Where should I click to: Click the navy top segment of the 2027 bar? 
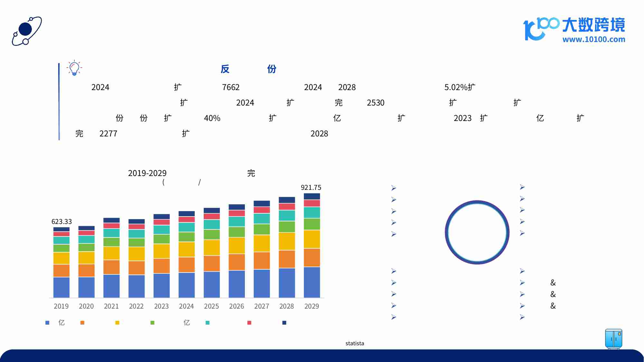point(262,203)
